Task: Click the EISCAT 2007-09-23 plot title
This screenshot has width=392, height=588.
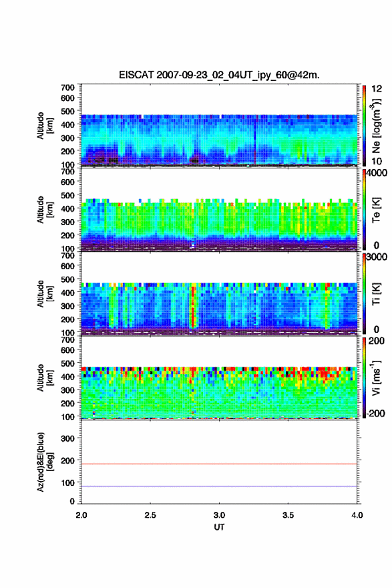Action: coord(219,75)
